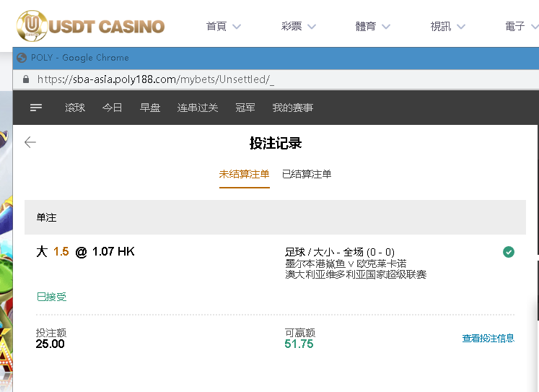Expand the 彩票 dropdown
Viewport: 539px width, 392px height.
click(299, 26)
